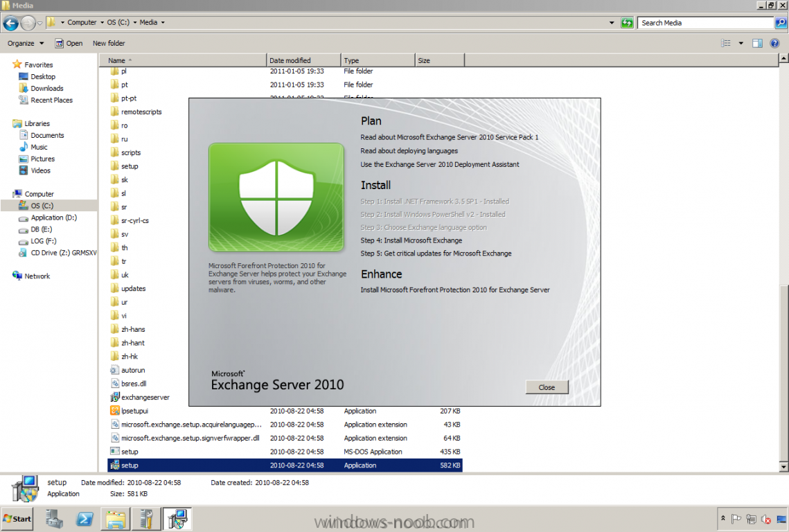Open the Organize dropdown menu

click(x=25, y=43)
